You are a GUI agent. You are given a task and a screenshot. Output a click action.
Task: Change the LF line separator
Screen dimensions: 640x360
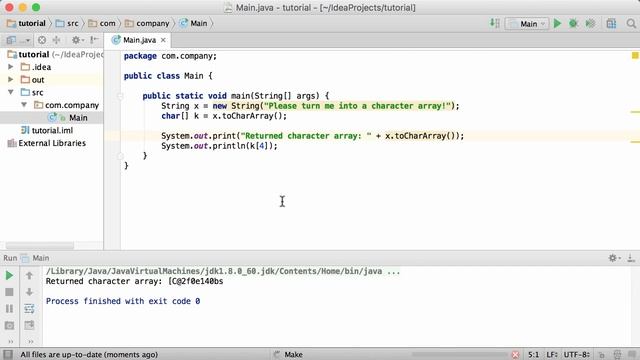(x=552, y=354)
